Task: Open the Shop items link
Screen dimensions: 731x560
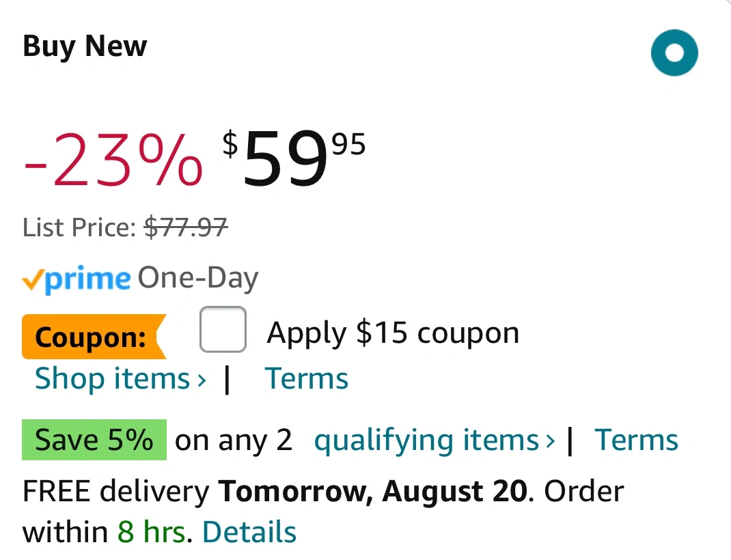Action: click(x=113, y=378)
